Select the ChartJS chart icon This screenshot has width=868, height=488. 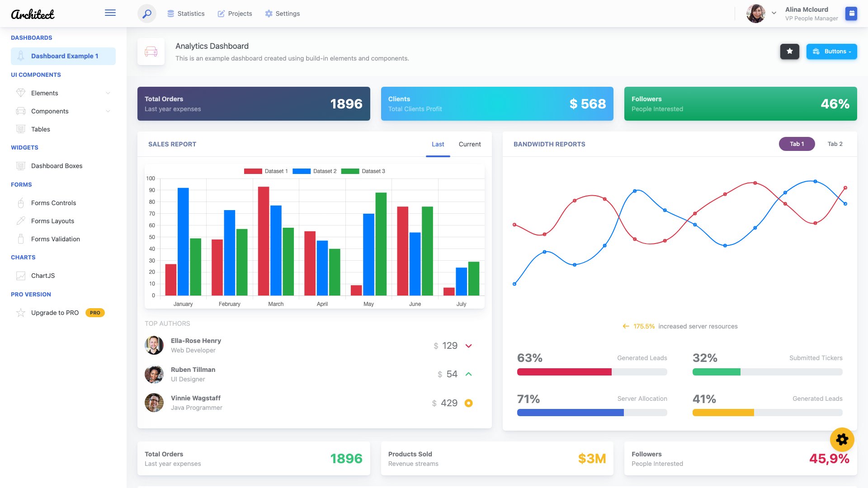coord(21,275)
